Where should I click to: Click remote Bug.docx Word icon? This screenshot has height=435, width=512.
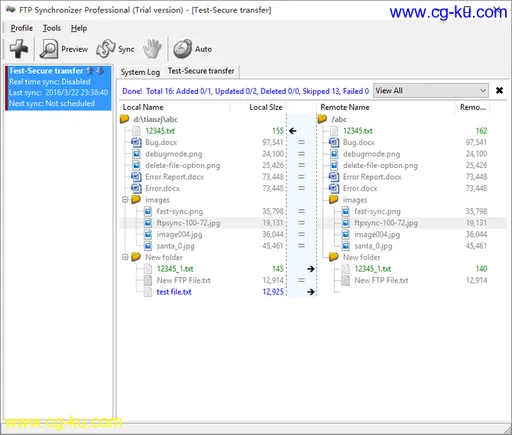tap(334, 142)
